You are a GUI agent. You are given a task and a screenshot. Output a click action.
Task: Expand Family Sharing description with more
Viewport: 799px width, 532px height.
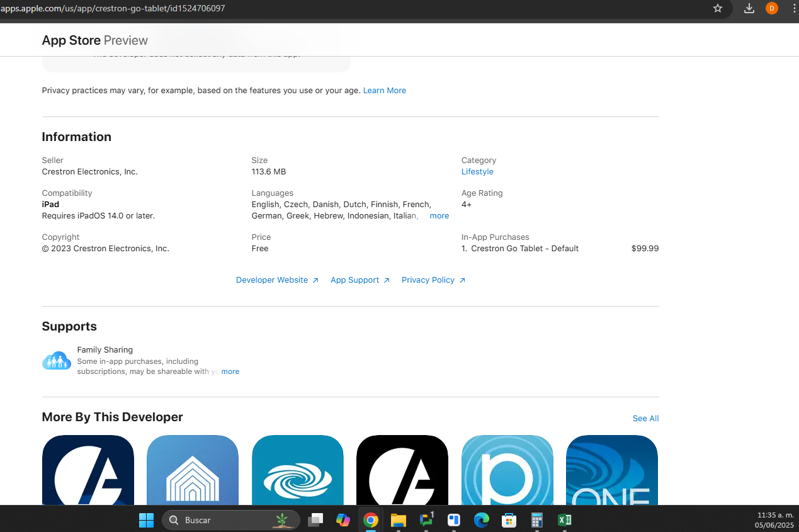point(230,371)
